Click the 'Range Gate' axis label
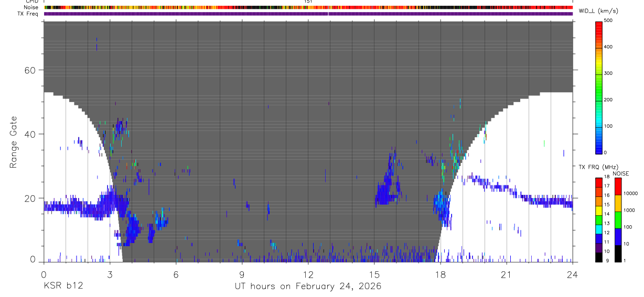This screenshot has height=297, width=644. coord(14,142)
